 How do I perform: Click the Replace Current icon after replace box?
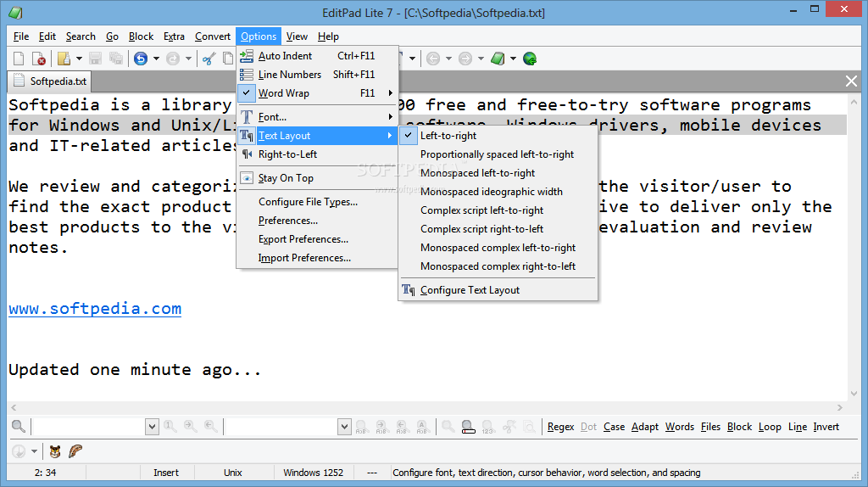point(361,427)
